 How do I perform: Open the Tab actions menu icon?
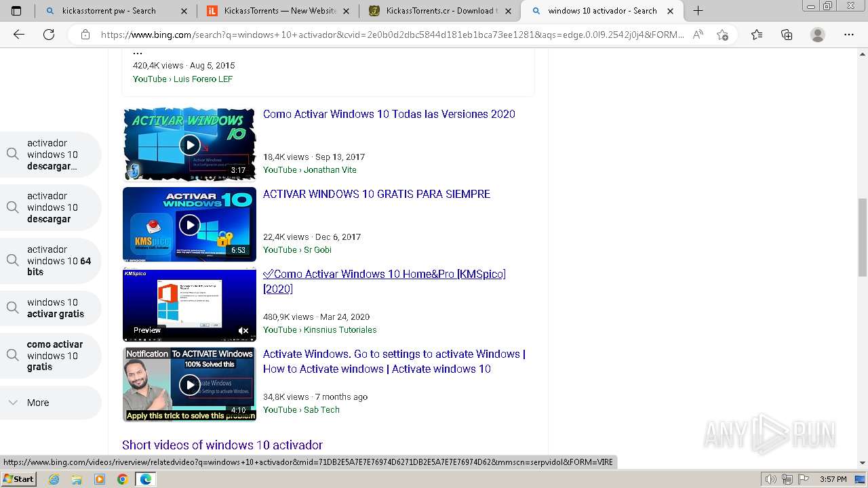click(16, 11)
